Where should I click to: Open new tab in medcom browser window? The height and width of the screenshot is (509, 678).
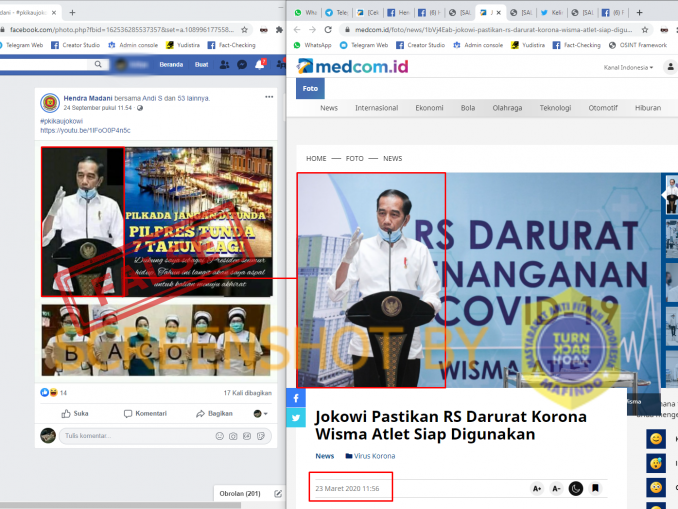click(x=640, y=13)
